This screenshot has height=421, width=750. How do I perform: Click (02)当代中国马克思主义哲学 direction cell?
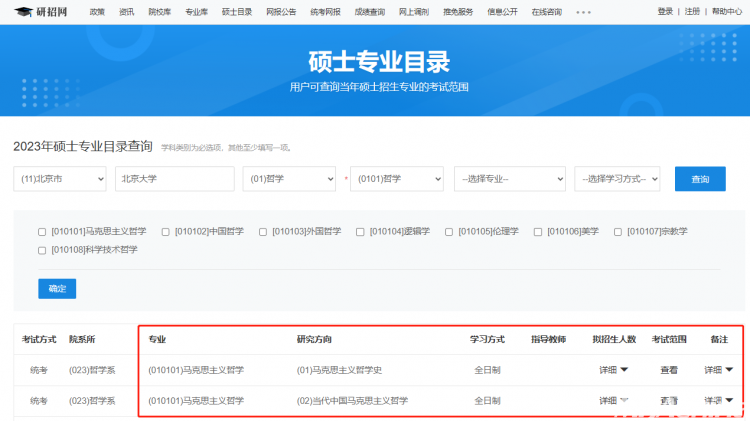click(352, 400)
